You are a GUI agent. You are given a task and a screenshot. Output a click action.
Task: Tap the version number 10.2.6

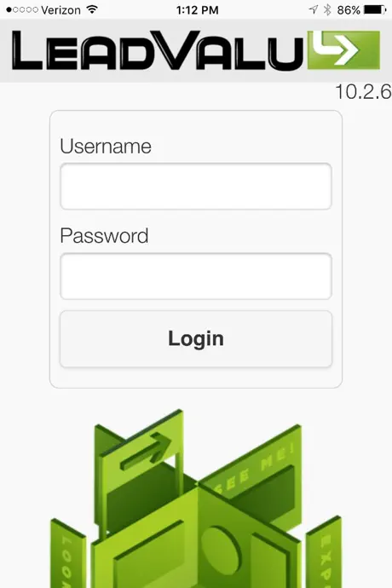pyautogui.click(x=363, y=92)
